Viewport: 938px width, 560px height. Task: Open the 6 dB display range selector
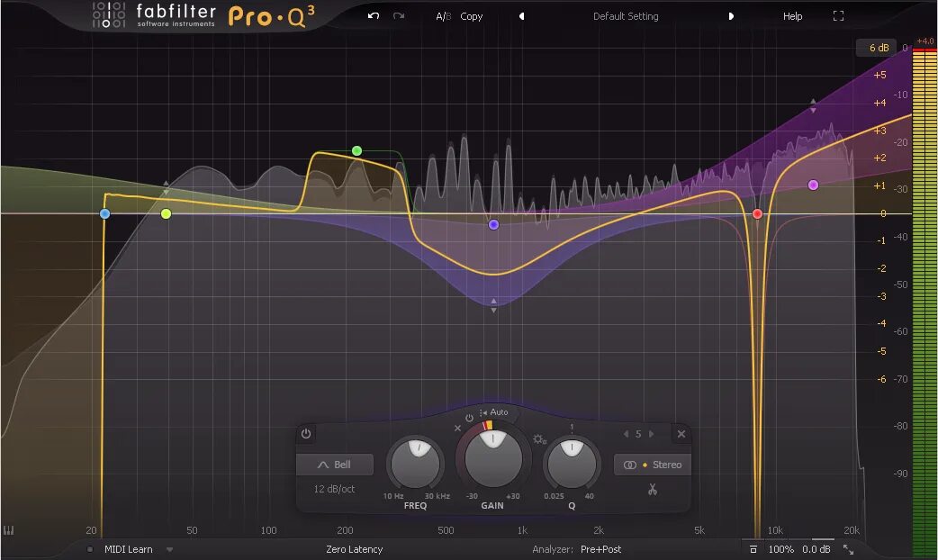click(879, 48)
